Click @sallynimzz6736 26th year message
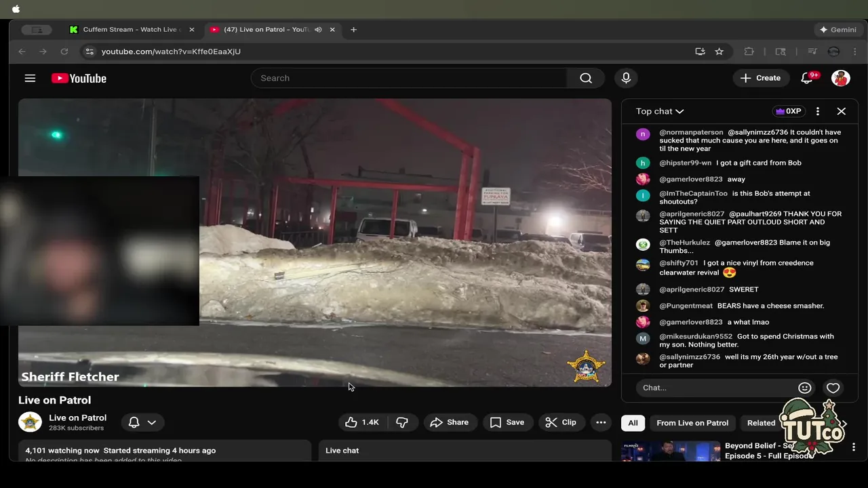The image size is (868, 488). tap(740, 361)
